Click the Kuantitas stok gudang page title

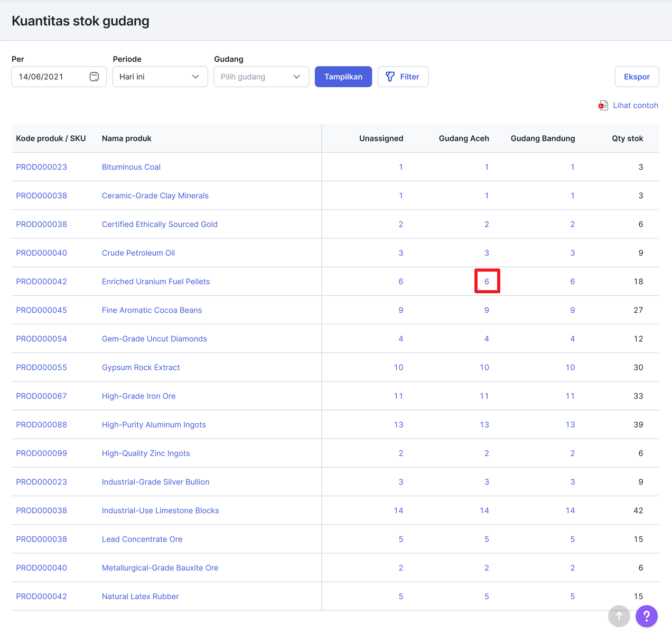(x=80, y=21)
